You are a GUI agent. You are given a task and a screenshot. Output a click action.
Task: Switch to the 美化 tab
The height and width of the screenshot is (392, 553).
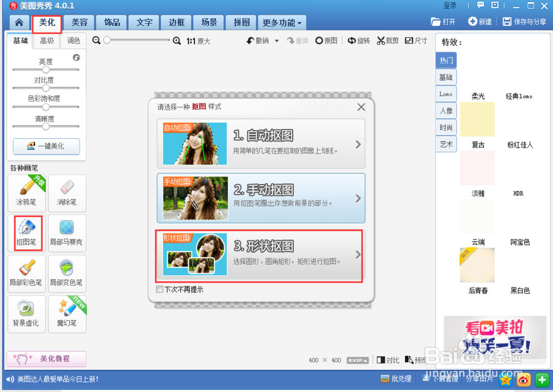pos(47,23)
